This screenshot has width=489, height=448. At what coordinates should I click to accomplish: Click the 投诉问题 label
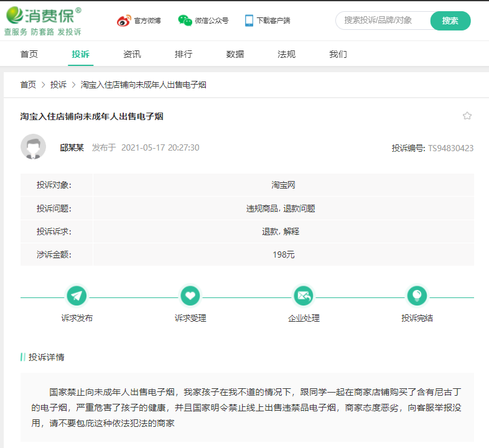click(54, 208)
